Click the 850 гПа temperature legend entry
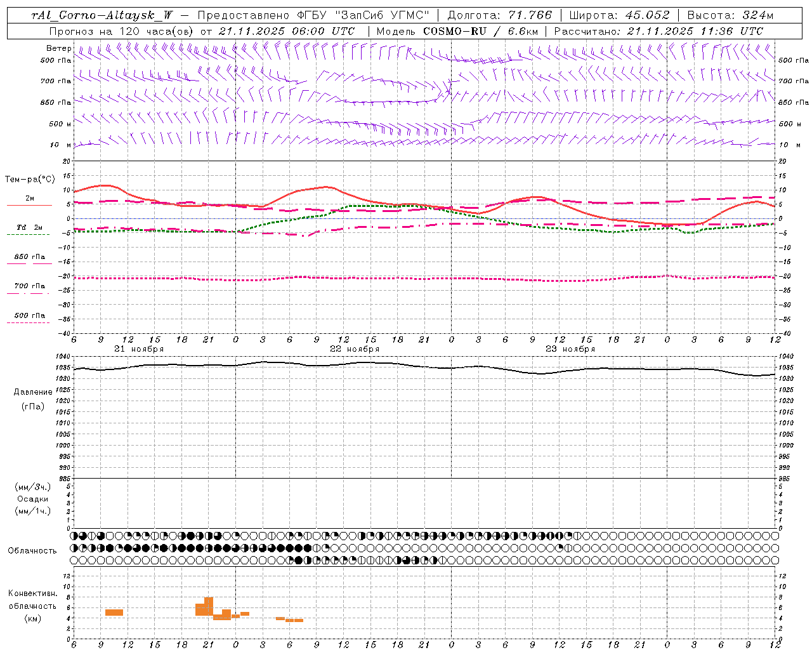 30,257
